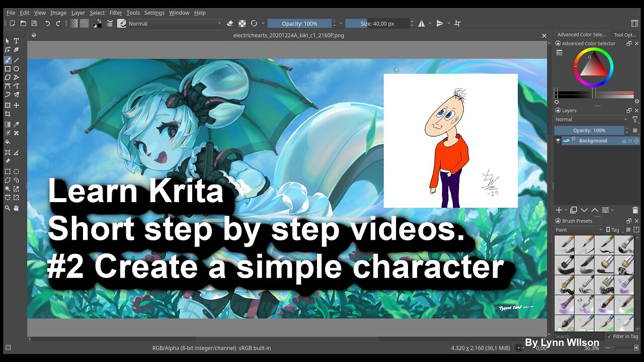
Task: Select the Freehand Brush tool
Action: (x=8, y=60)
